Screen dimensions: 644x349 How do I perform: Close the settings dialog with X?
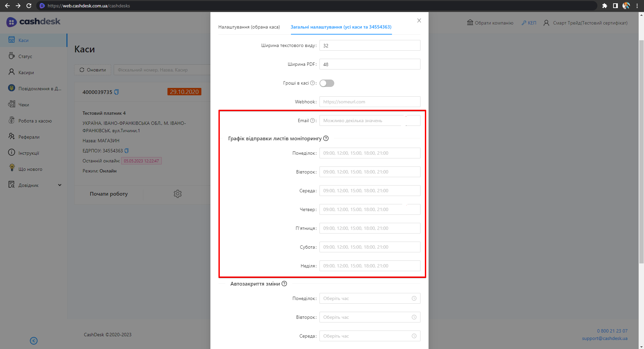click(419, 20)
